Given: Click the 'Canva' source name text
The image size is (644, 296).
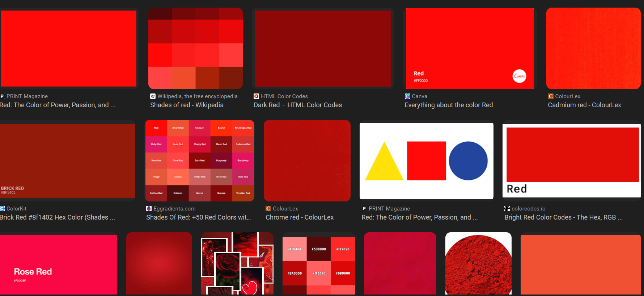Looking at the screenshot, I should 419,96.
